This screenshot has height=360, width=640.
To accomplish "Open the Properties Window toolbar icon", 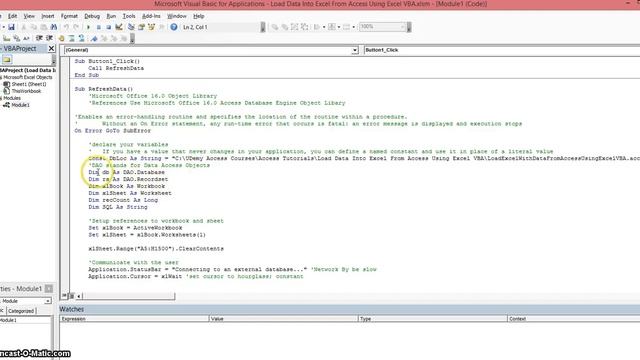I will 142,27.
